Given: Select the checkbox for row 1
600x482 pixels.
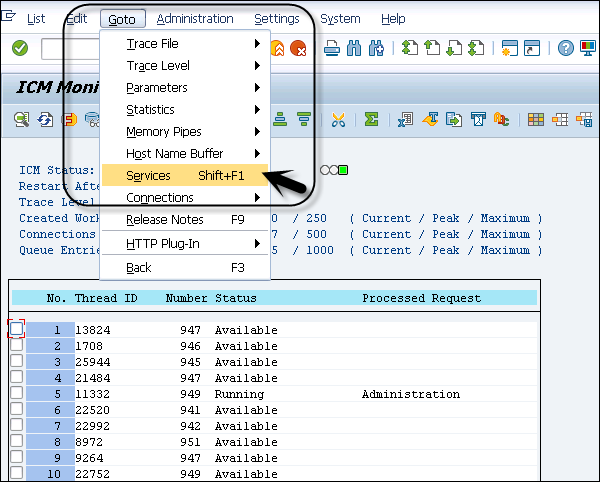Looking at the screenshot, I should [16, 329].
